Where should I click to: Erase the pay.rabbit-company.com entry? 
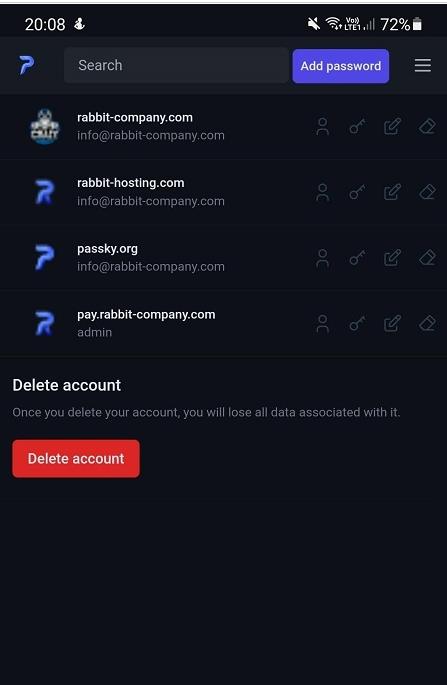tap(427, 324)
